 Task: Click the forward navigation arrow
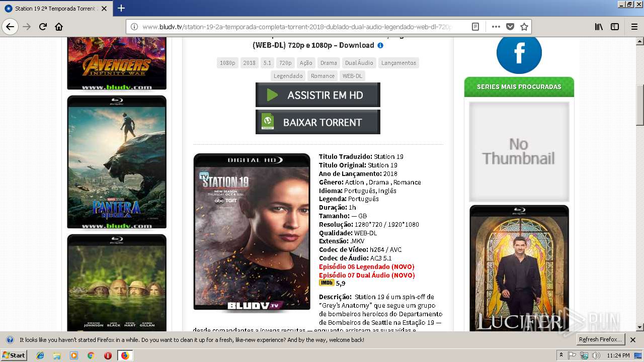[27, 27]
